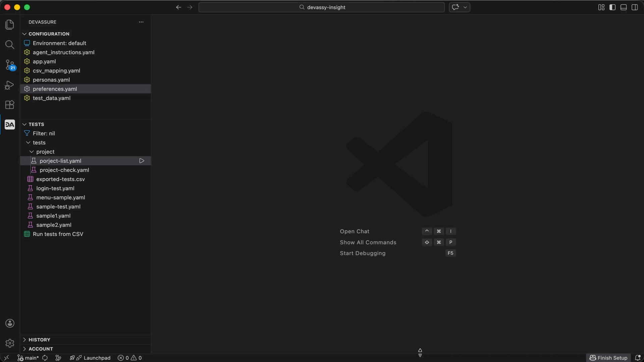Toggle the bottom panel visibility
Viewport: 644px width, 362px height.
(x=624, y=7)
